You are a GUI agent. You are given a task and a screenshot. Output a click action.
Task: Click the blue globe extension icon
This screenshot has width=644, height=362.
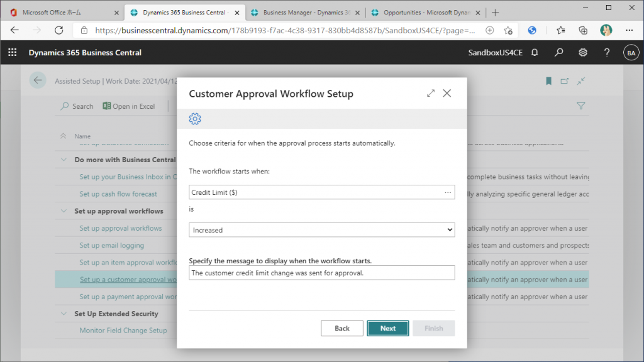pyautogui.click(x=532, y=30)
